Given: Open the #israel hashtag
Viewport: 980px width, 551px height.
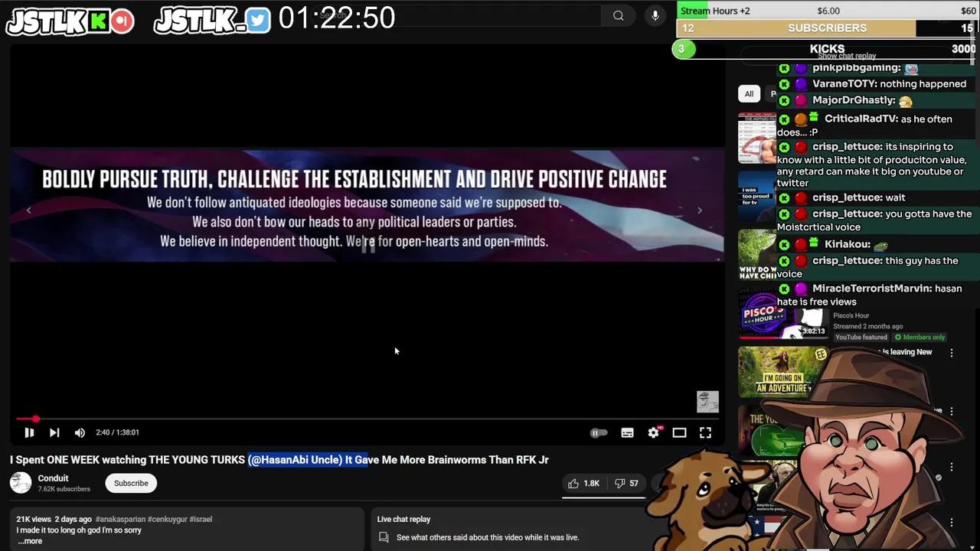Looking at the screenshot, I should pyautogui.click(x=201, y=520).
